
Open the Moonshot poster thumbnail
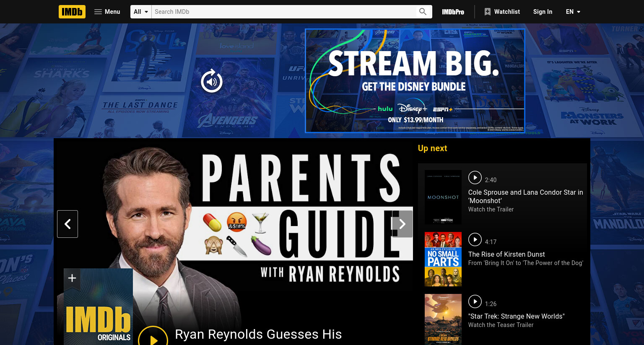click(443, 197)
